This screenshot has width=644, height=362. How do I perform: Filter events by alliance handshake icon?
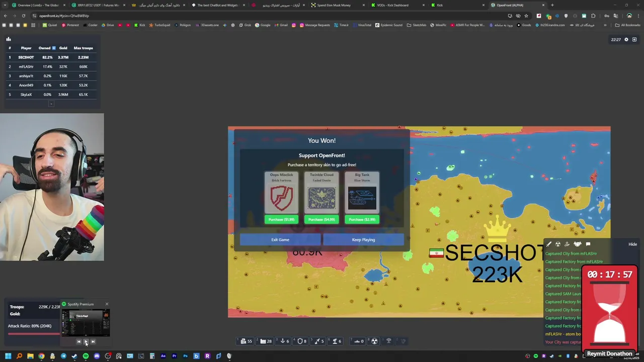click(577, 244)
